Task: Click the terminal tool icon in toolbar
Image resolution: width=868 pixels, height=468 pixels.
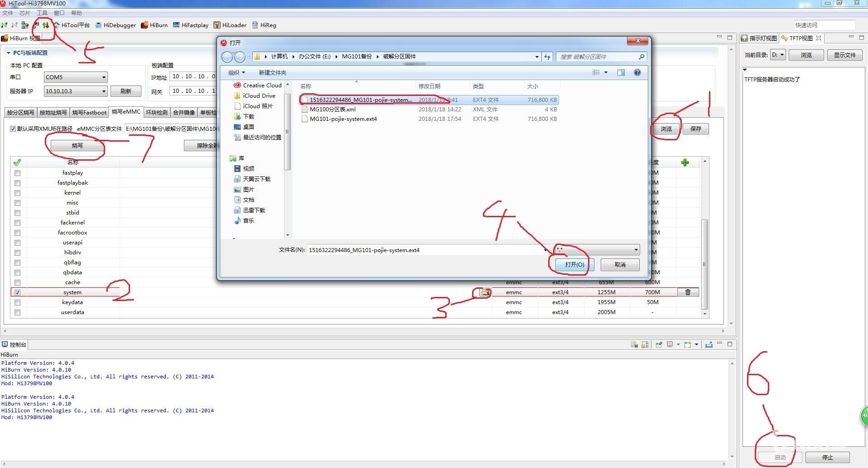Action: coord(36,25)
